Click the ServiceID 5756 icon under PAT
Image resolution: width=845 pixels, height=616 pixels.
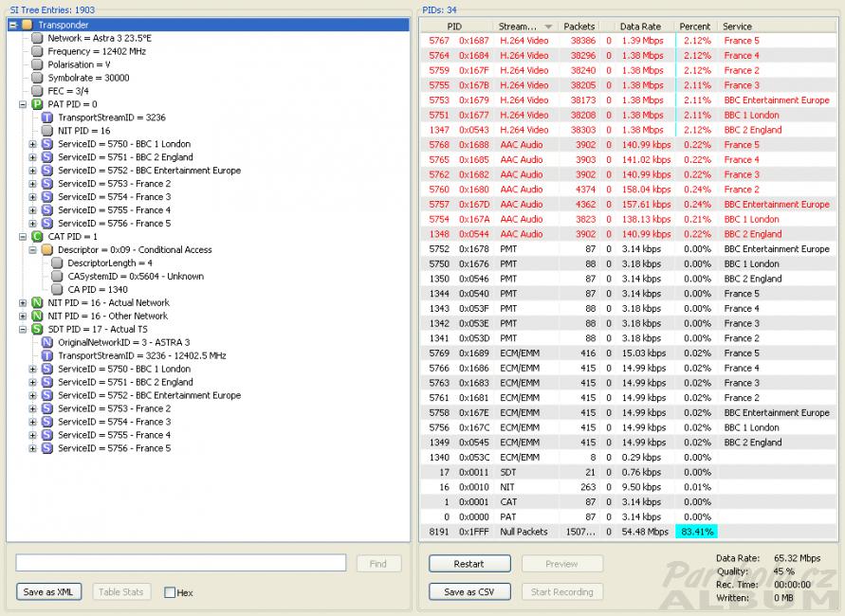tap(47, 224)
